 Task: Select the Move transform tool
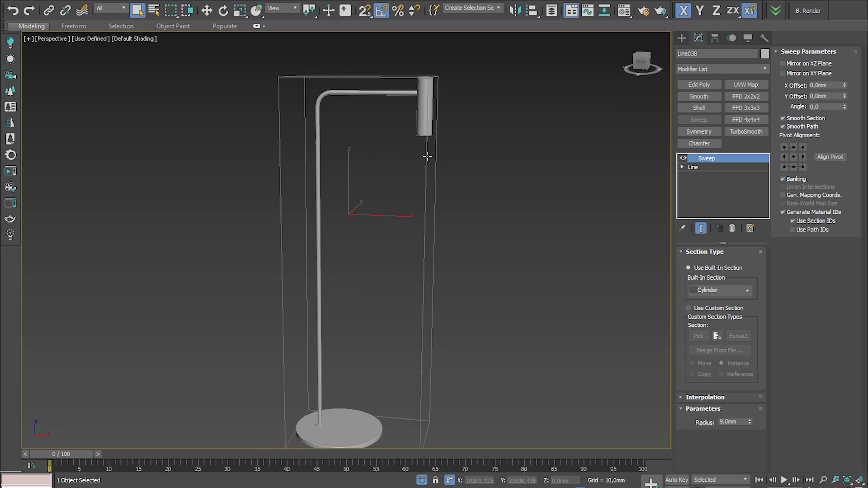point(207,10)
